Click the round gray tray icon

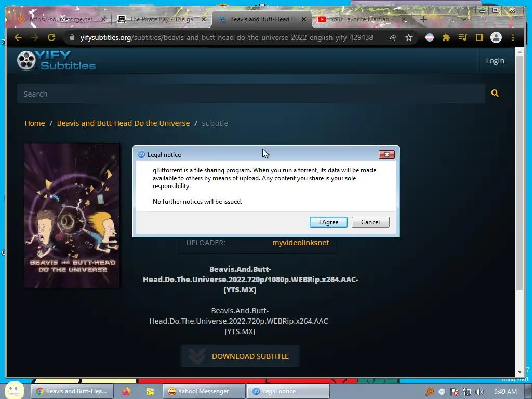point(442,392)
